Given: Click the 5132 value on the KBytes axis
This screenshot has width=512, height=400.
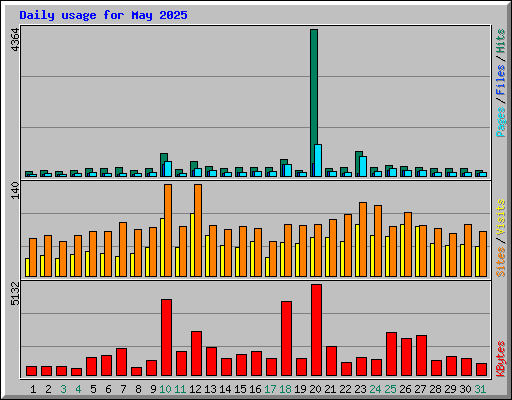Looking at the screenshot, I should click(x=15, y=294).
